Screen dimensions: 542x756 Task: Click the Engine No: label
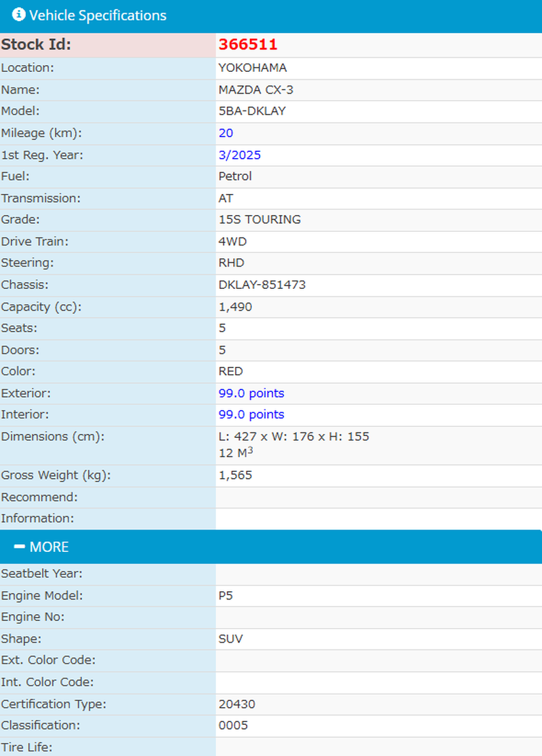[x=33, y=617]
